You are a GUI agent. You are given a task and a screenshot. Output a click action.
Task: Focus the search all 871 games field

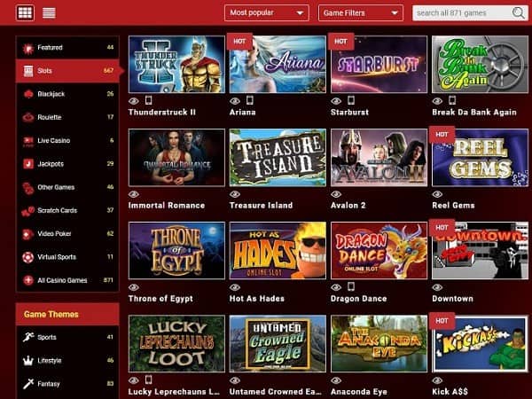pos(463,13)
